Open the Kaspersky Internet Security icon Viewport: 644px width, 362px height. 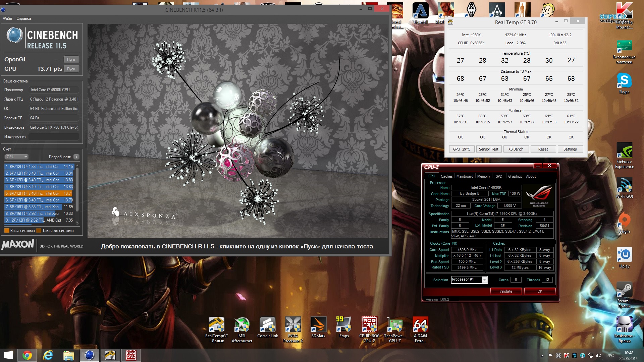(x=624, y=16)
